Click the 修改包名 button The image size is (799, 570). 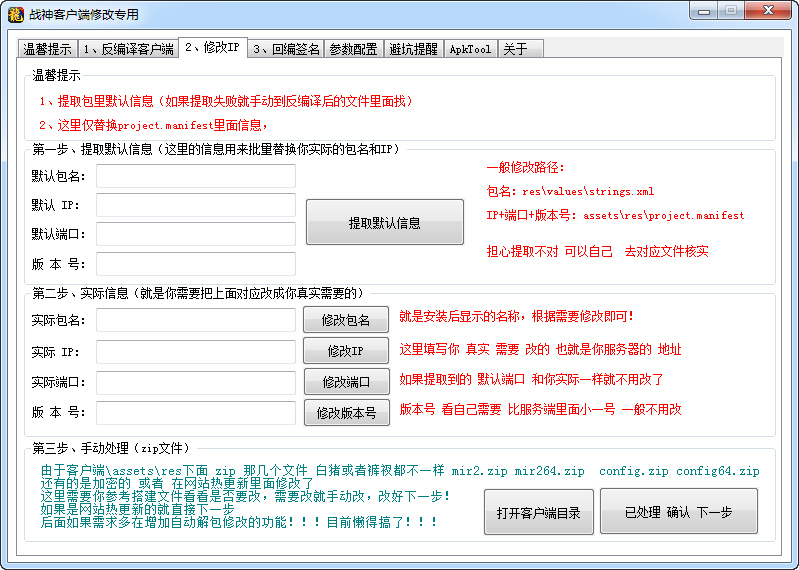[x=346, y=320]
